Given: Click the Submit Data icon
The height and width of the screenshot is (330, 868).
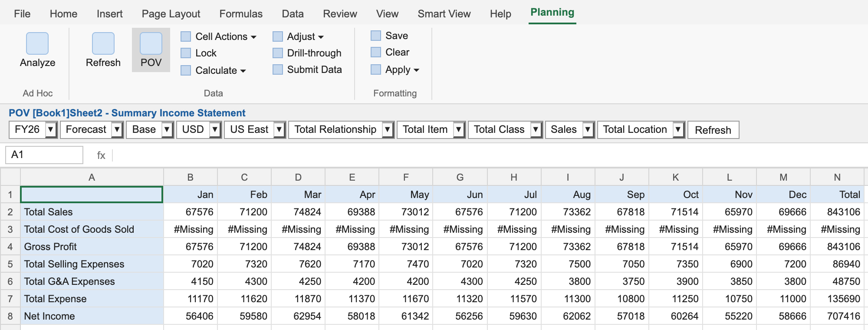Looking at the screenshot, I should pos(278,69).
